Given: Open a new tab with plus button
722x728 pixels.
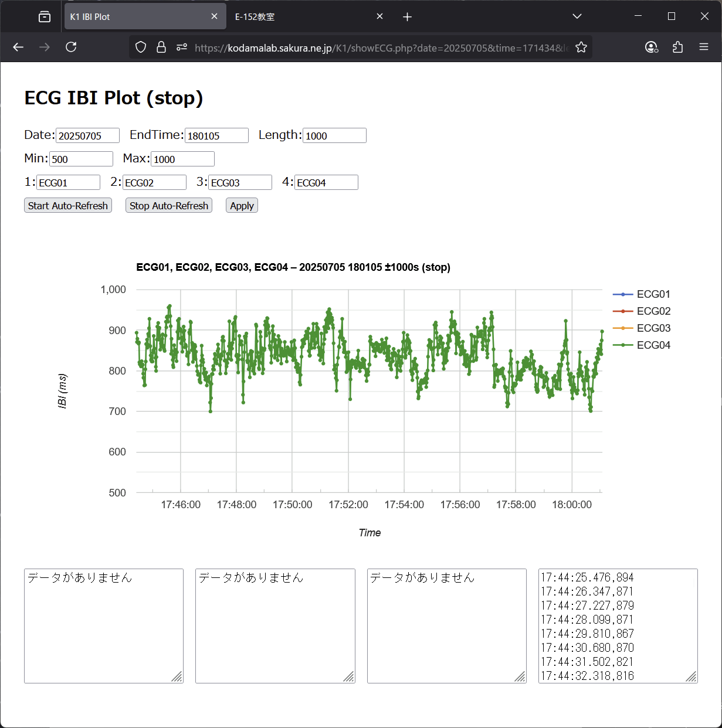Looking at the screenshot, I should point(407,16).
